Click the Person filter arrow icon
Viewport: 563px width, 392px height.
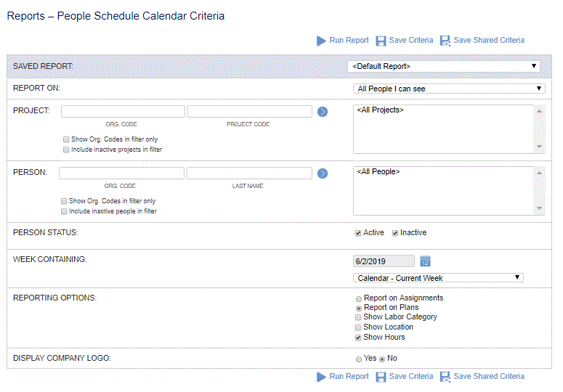coord(323,173)
